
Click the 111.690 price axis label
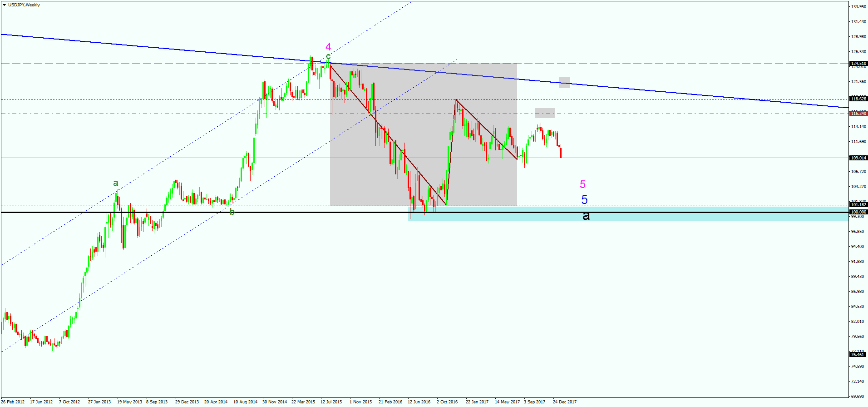click(858, 142)
